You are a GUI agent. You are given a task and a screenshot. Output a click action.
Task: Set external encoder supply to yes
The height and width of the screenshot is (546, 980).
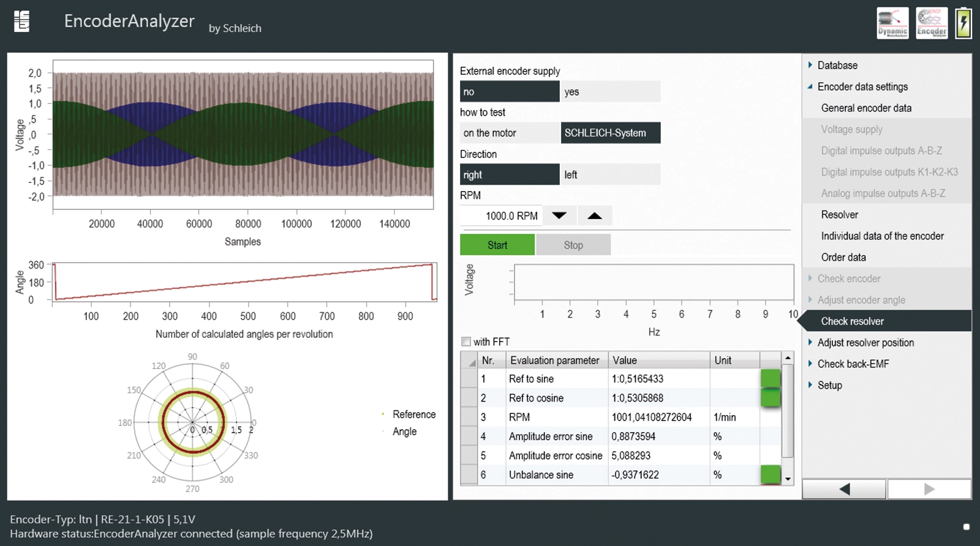[x=611, y=92]
